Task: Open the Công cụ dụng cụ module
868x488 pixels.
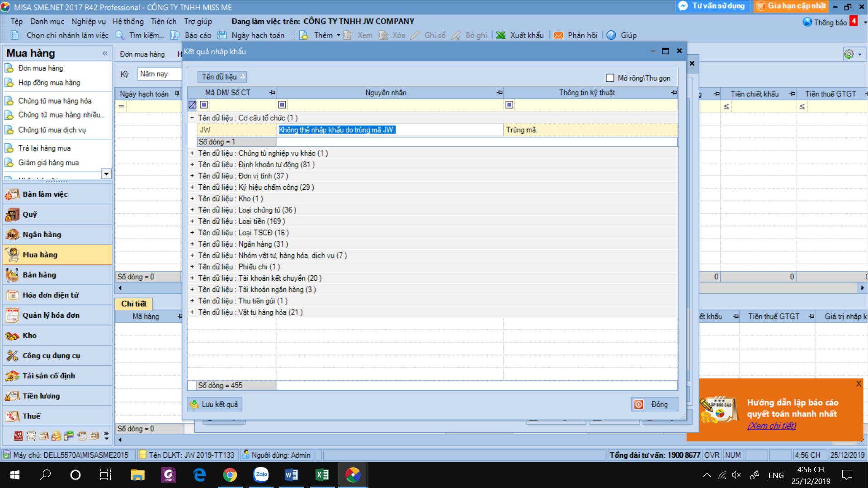Action: [57, 356]
